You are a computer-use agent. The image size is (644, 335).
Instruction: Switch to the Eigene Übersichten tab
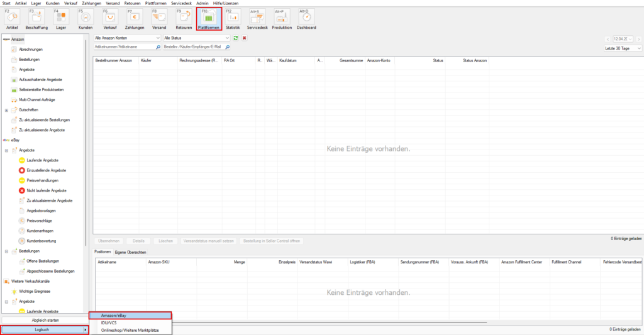pyautogui.click(x=131, y=251)
